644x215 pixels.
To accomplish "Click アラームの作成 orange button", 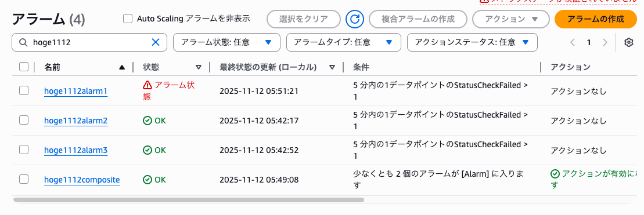I will [x=595, y=19].
